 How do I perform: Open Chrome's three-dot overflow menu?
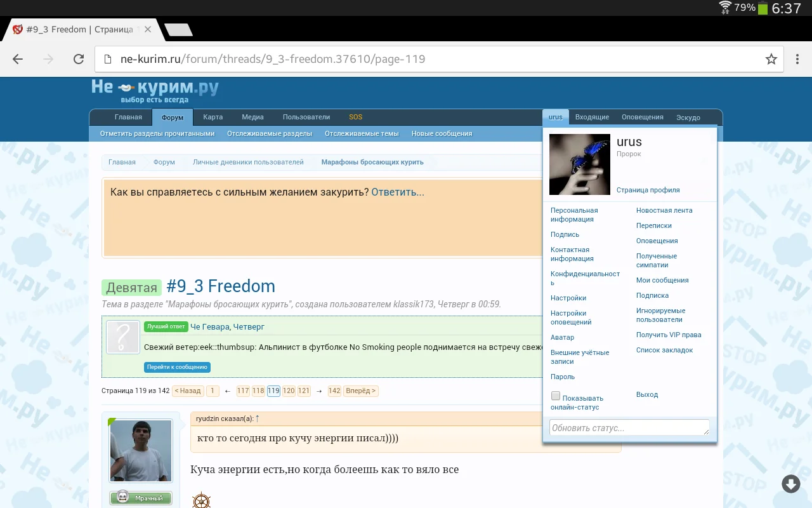pos(798,58)
